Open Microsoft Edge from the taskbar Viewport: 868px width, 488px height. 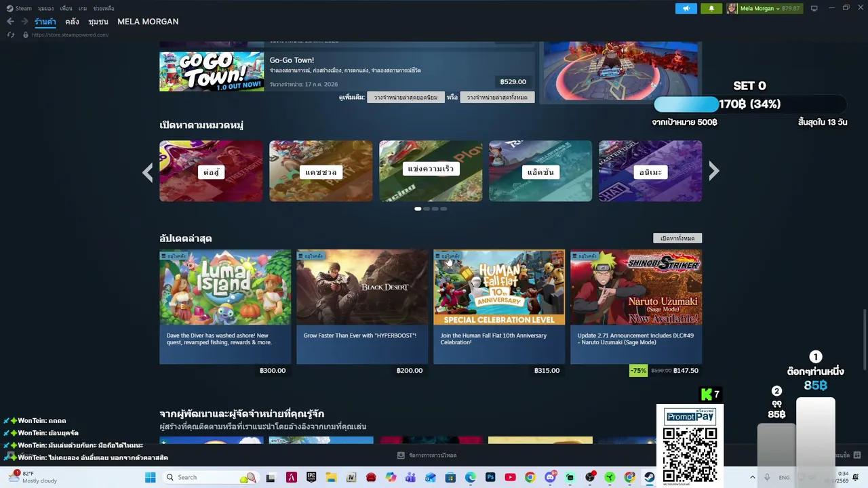(471, 477)
